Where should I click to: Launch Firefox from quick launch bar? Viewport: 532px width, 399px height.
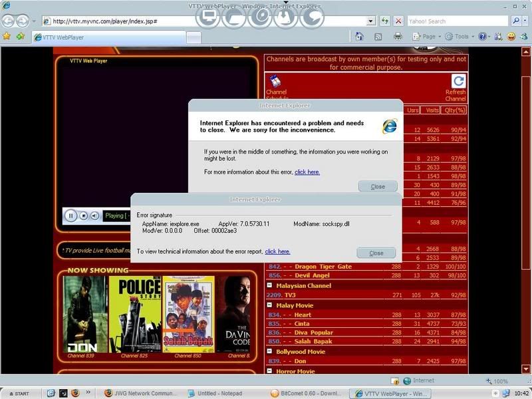point(75,393)
